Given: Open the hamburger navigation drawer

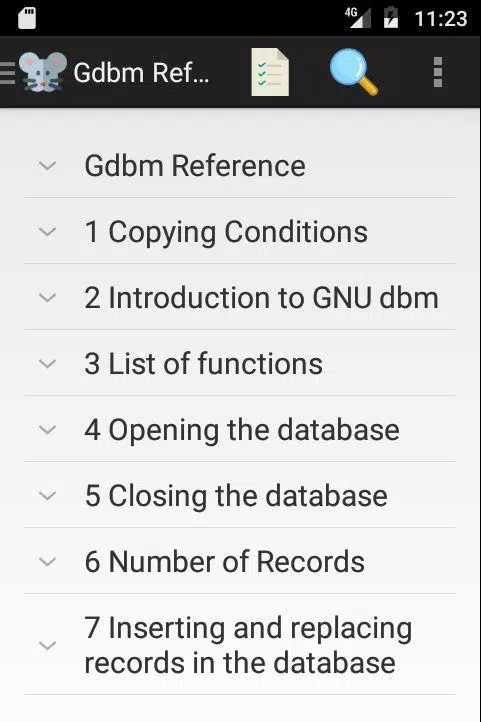Looking at the screenshot, I should pos(7,73).
